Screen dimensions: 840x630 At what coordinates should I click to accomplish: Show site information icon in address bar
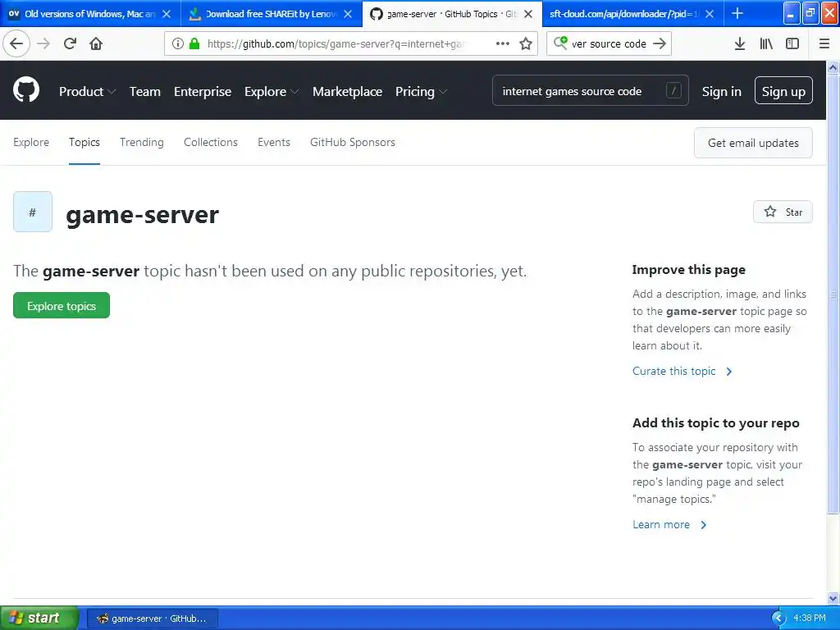pyautogui.click(x=178, y=43)
